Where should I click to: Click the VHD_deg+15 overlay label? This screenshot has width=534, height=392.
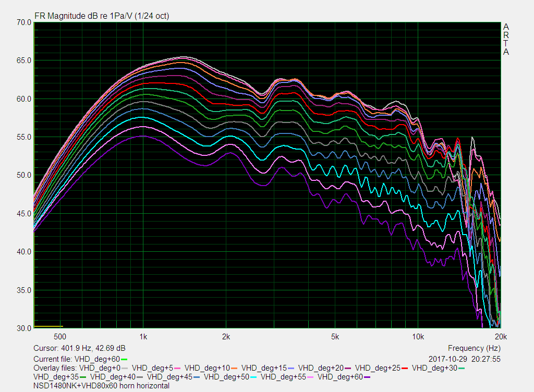coord(264,368)
